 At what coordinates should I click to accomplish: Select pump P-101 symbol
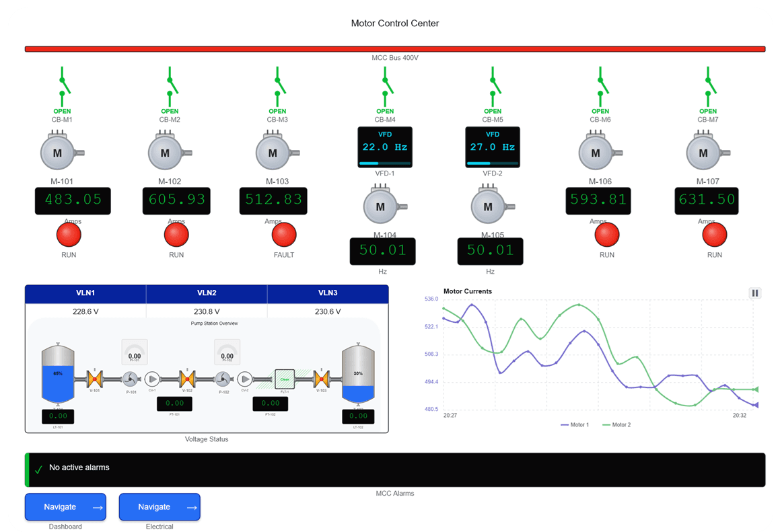tap(130, 379)
